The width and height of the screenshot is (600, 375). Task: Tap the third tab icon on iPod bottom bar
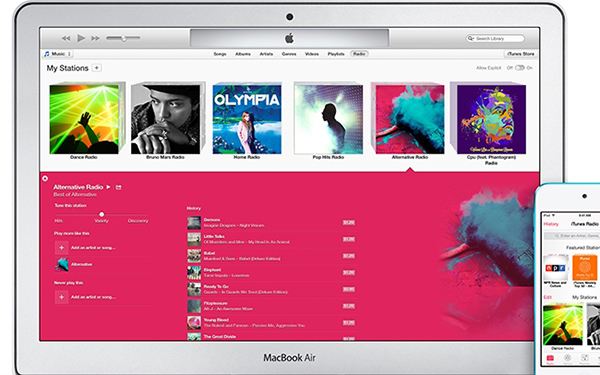[x=585, y=359]
